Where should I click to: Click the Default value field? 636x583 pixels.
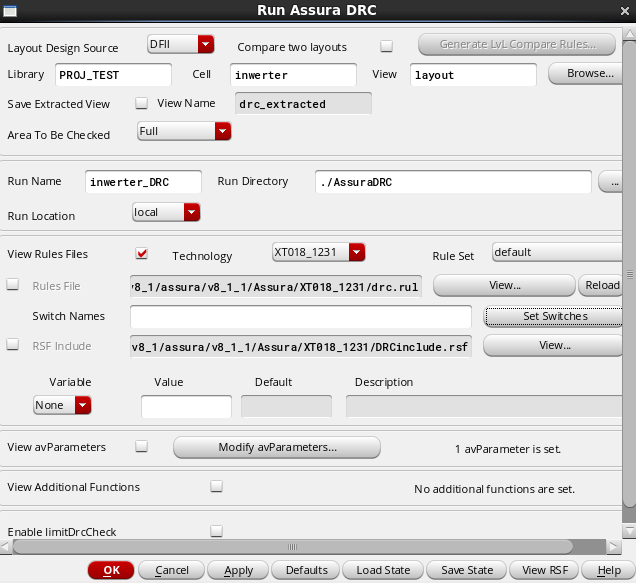point(286,406)
